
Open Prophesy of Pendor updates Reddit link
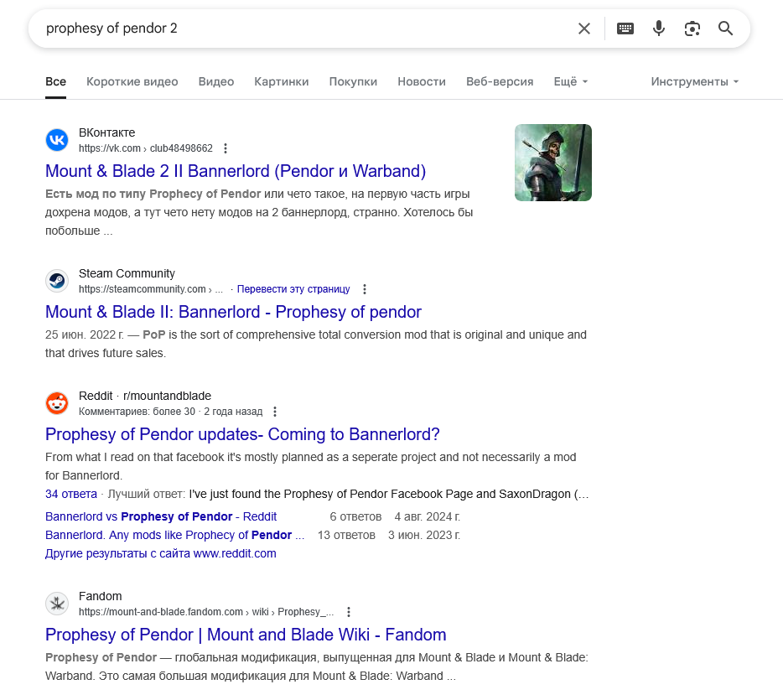(242, 434)
